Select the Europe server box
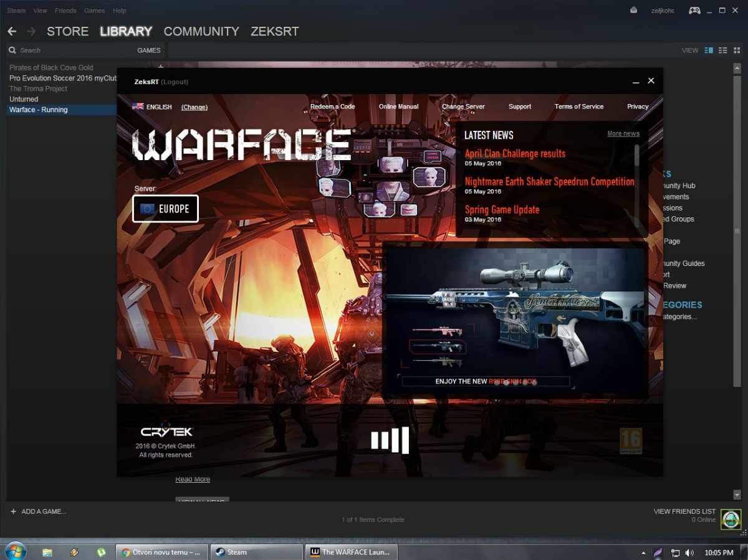 point(165,209)
